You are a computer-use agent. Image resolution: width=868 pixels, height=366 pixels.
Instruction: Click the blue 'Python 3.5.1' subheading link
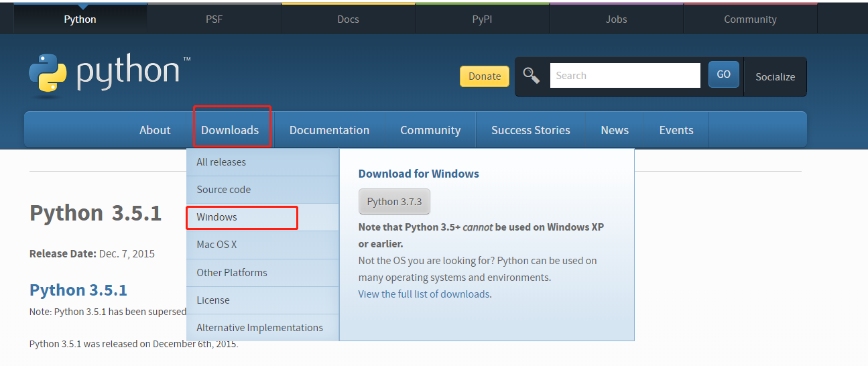[x=78, y=290]
